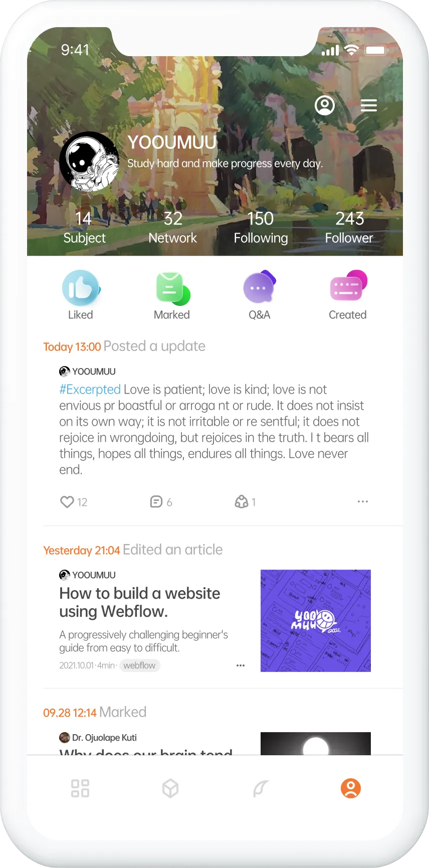Open the 150 Following list

pos(261,228)
